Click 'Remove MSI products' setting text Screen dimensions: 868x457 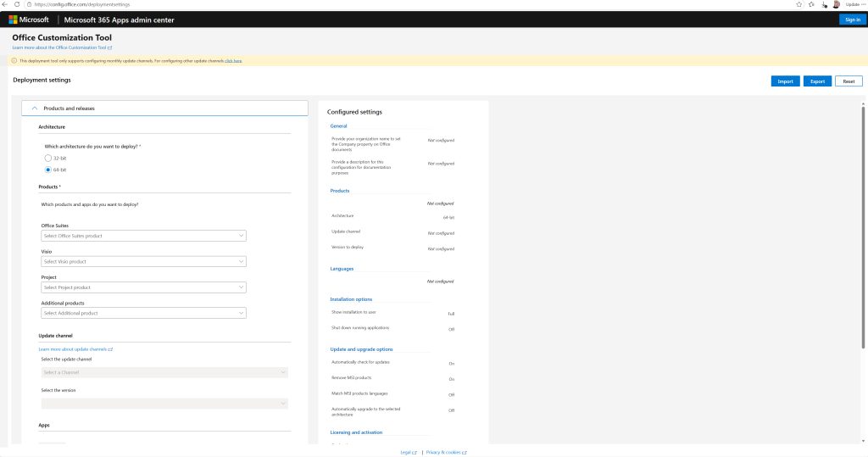click(x=351, y=378)
